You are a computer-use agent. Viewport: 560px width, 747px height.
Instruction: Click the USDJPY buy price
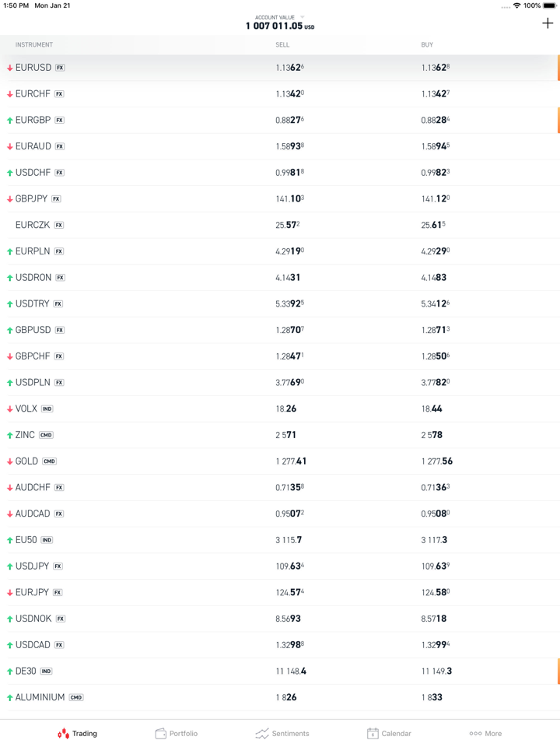point(436,566)
